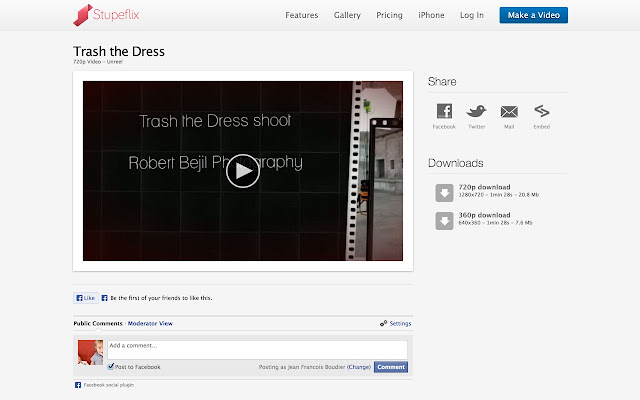Viewport: 640px width, 400px height.
Task: Share video via Twitter bird icon
Action: coord(476,111)
